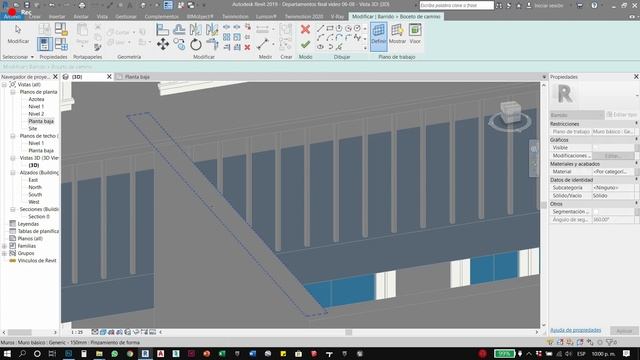Switch to the Planta baja view tab
The image size is (640, 360).
pyautogui.click(x=137, y=77)
